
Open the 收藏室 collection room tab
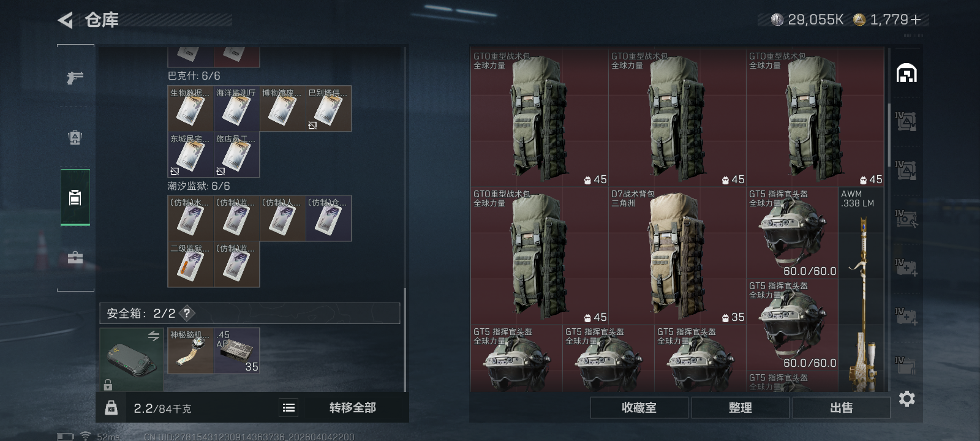click(x=639, y=407)
